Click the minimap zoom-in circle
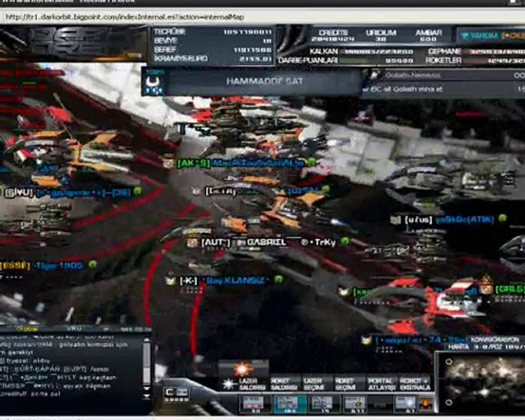 pos(449,362)
